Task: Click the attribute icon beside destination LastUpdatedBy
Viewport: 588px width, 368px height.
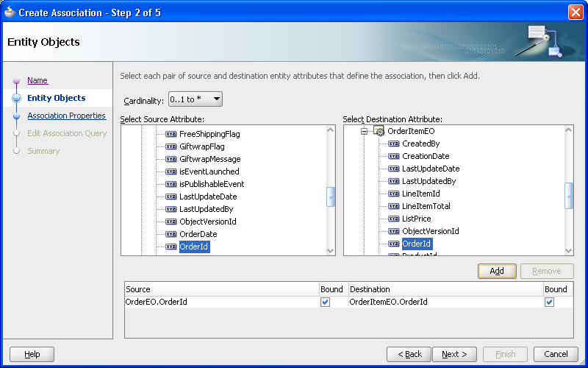Action: click(394, 181)
